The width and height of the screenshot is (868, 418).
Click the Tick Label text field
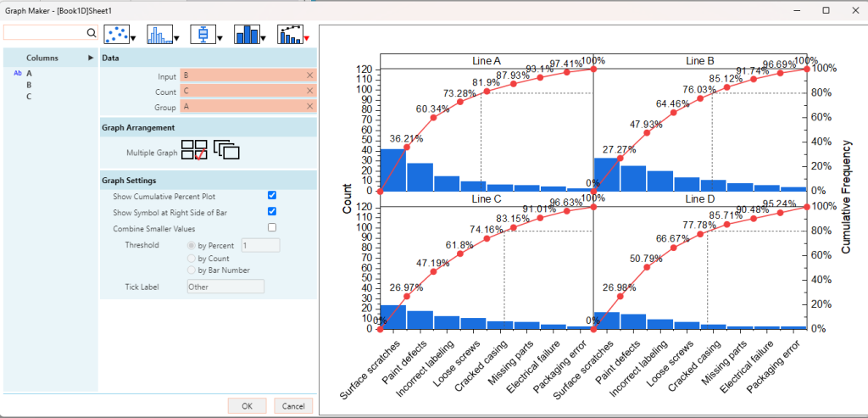[x=225, y=287]
